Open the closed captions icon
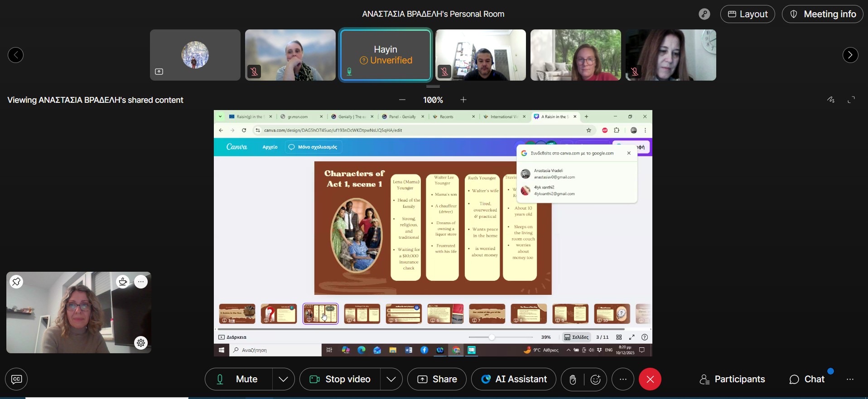This screenshot has height=399, width=868. pyautogui.click(x=16, y=379)
